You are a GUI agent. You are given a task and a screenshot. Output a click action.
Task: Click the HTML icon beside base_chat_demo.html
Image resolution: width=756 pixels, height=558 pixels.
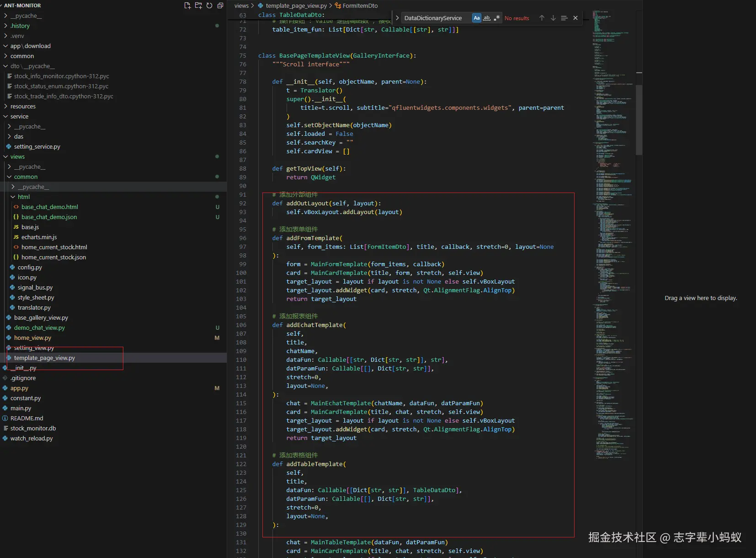pyautogui.click(x=16, y=207)
